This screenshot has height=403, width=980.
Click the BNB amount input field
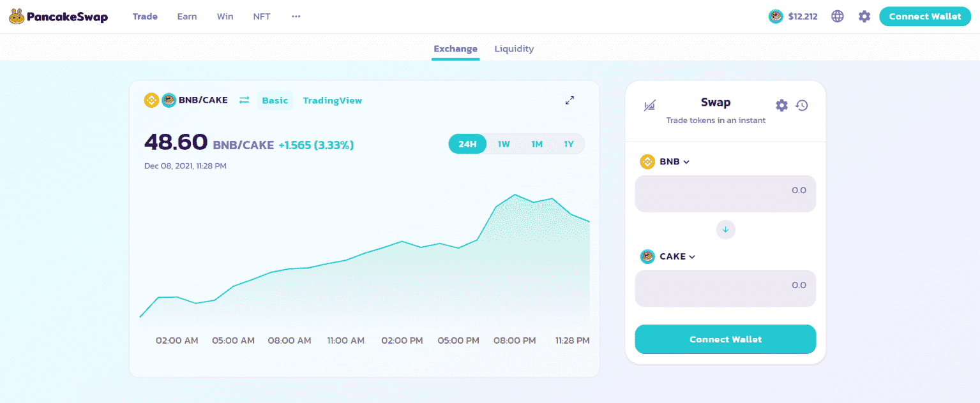[x=725, y=193]
